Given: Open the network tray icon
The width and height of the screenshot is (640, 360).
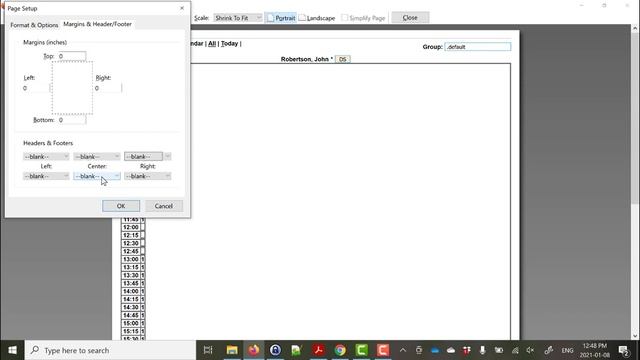Looking at the screenshot, I should pyautogui.click(x=515, y=350).
